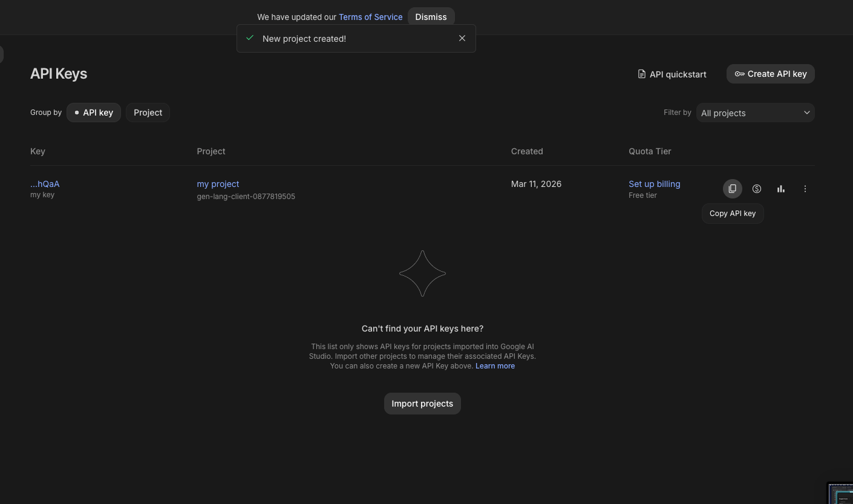Group list by API key
853x504 pixels.
tap(94, 113)
